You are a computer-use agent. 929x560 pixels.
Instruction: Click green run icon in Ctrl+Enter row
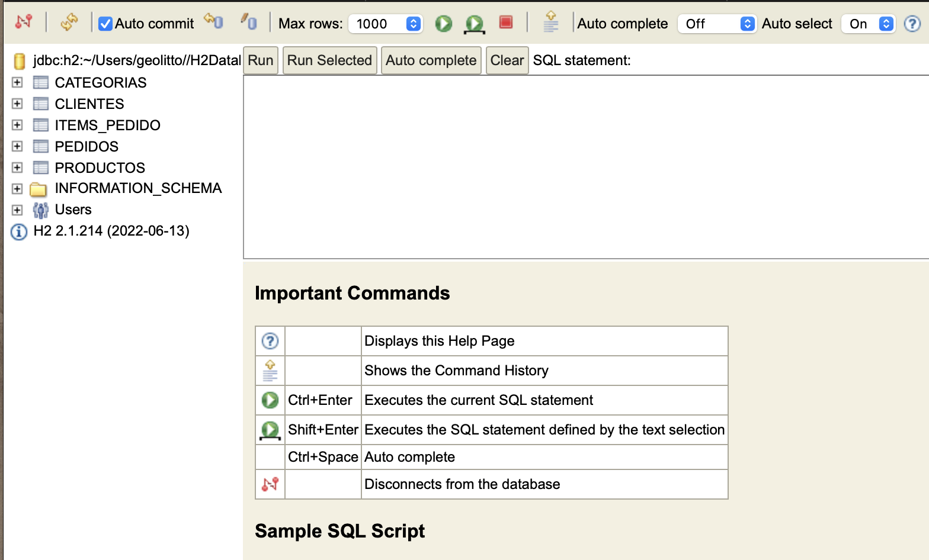[270, 400]
